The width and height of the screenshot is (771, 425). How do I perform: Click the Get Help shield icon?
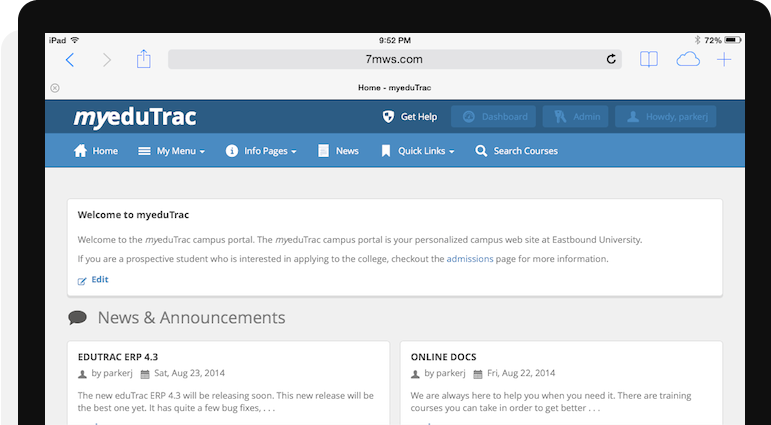tap(388, 117)
